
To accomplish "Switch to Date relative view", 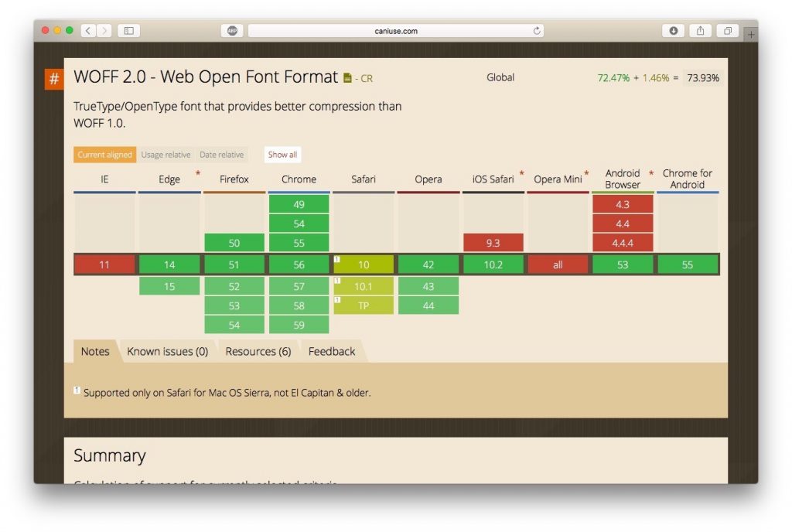I will point(222,155).
